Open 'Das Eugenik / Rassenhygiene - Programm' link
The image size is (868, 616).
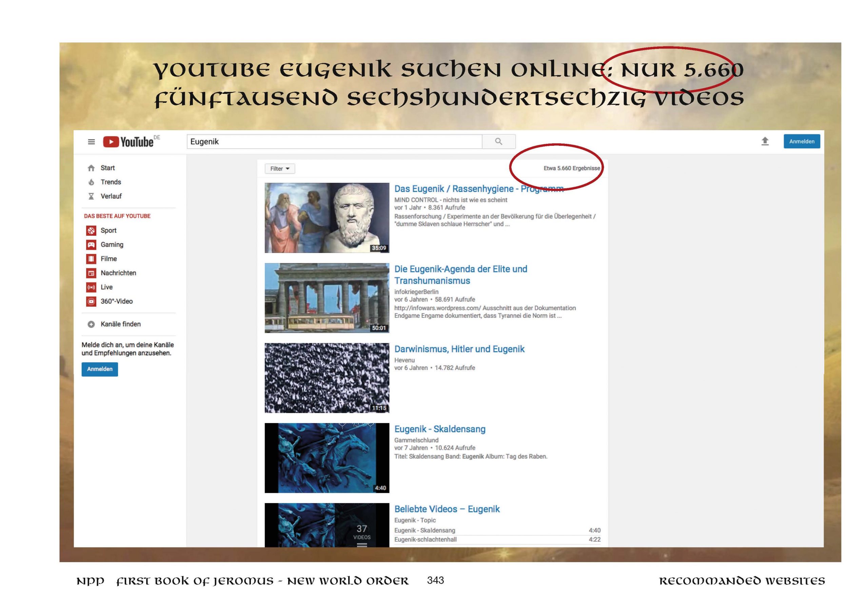[478, 189]
